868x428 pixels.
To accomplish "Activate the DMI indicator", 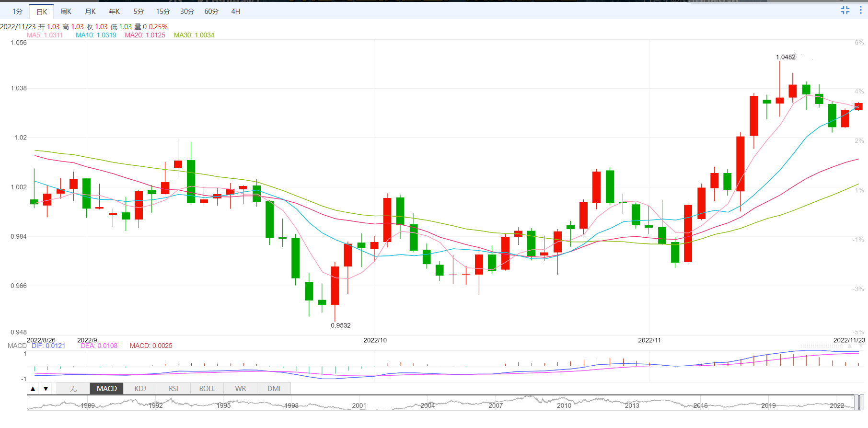I will click(x=274, y=389).
